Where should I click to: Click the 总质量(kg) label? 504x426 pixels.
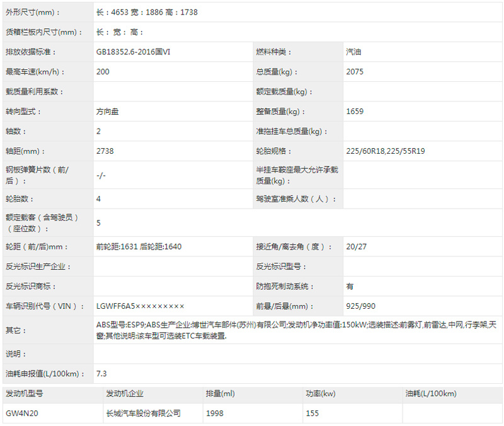[x=277, y=72]
